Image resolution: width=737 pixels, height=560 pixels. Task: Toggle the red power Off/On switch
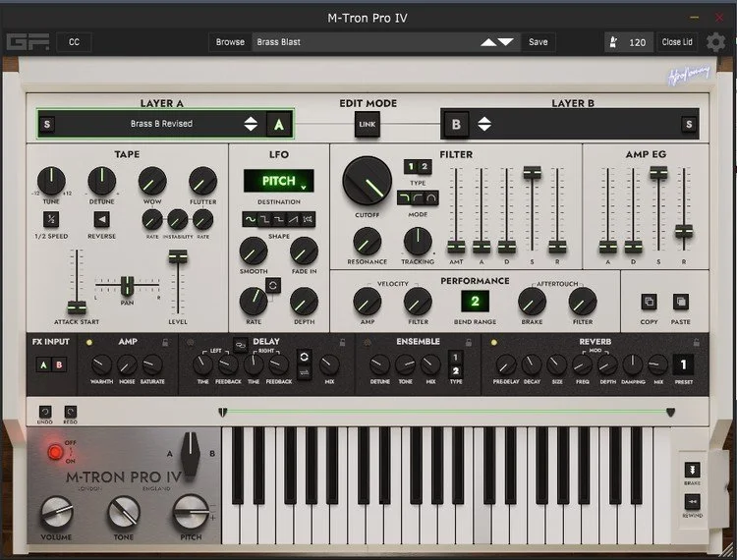pyautogui.click(x=55, y=452)
